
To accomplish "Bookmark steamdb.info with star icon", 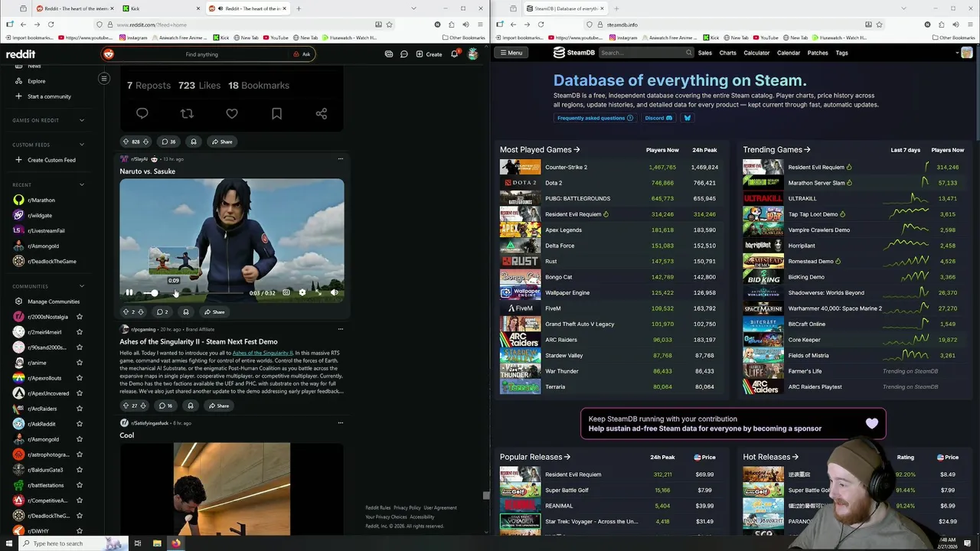I will (879, 24).
